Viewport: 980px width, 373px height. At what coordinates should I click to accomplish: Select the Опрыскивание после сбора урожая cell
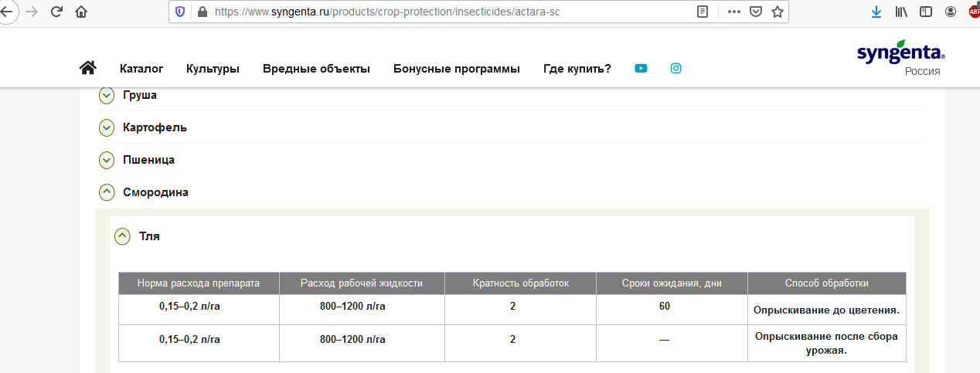pyautogui.click(x=827, y=343)
